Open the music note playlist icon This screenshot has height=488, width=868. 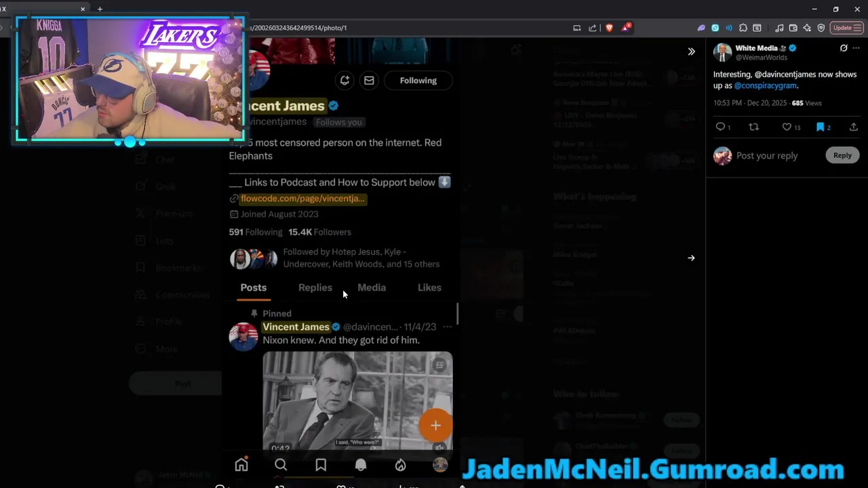[x=779, y=28]
